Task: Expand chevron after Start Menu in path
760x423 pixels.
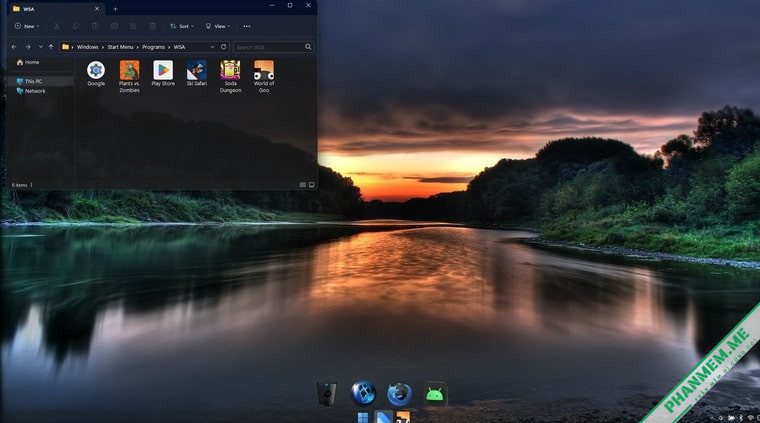Action: tap(138, 47)
